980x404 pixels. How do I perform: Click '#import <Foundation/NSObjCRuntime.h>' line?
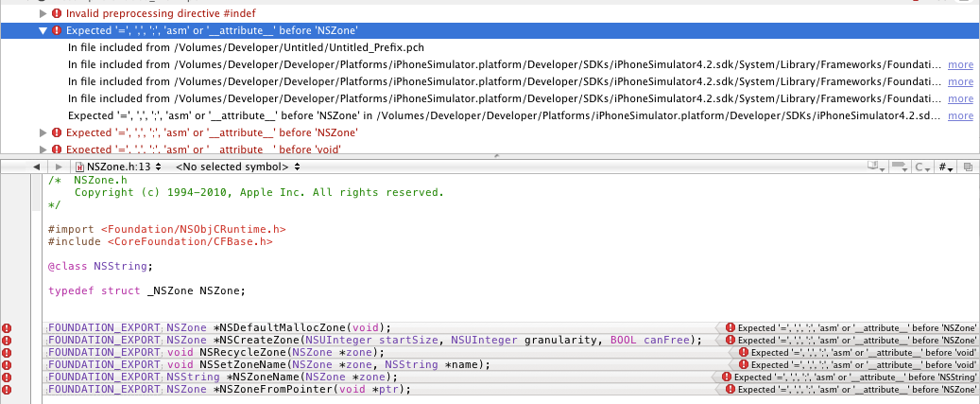[167, 230]
